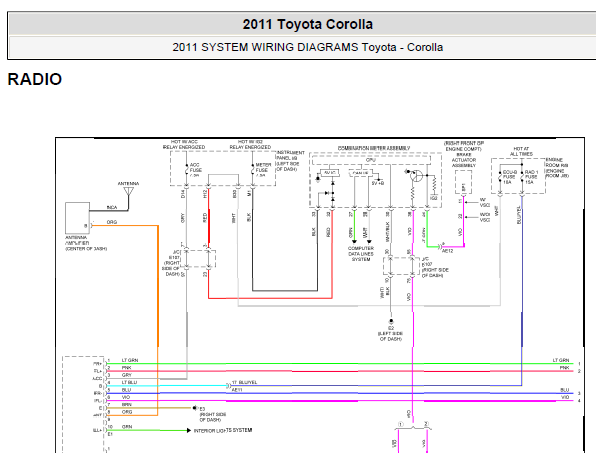This screenshot has height=453, width=596.
Task: Click the RAD 1 FUSE 15A label
Action: click(531, 177)
